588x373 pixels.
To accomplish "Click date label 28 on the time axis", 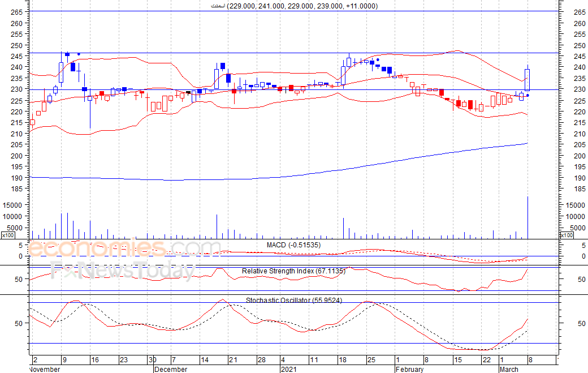I will (262, 360).
